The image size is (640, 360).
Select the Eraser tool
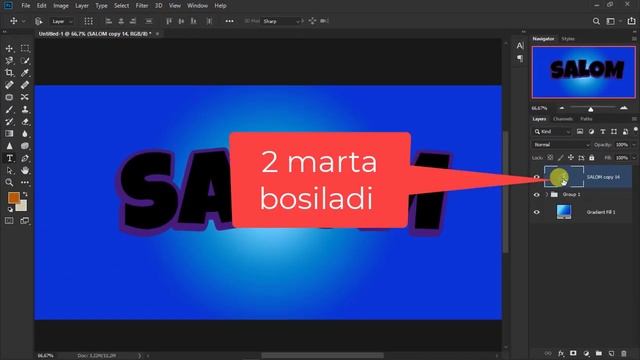pos(25,122)
